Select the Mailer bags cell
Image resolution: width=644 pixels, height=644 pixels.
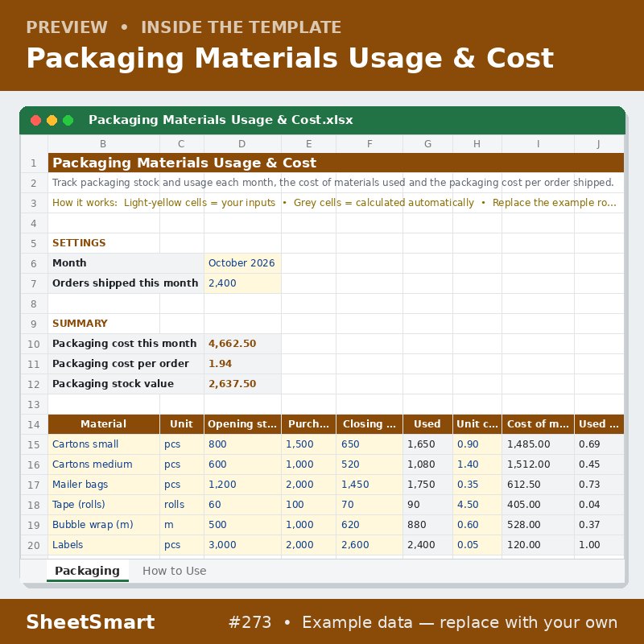pos(104,485)
